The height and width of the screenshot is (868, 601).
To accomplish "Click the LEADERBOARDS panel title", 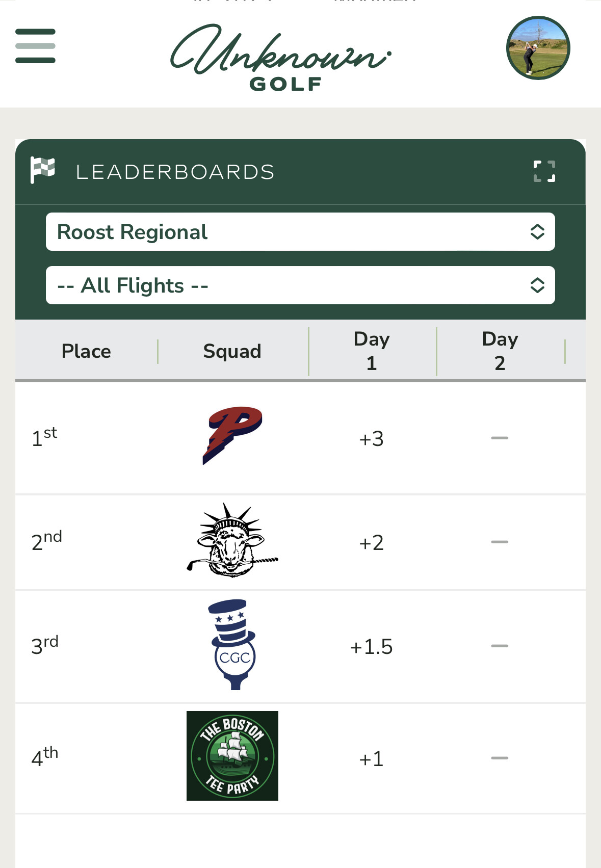I will 175,172.
